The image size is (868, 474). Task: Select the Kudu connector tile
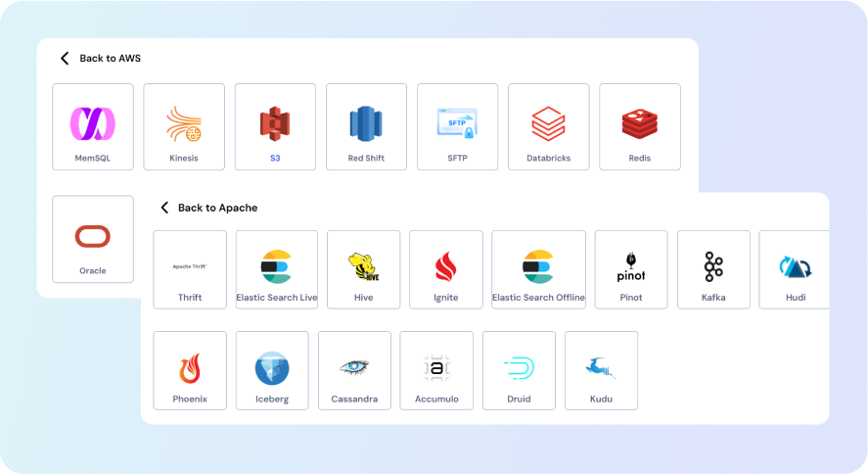tap(601, 370)
